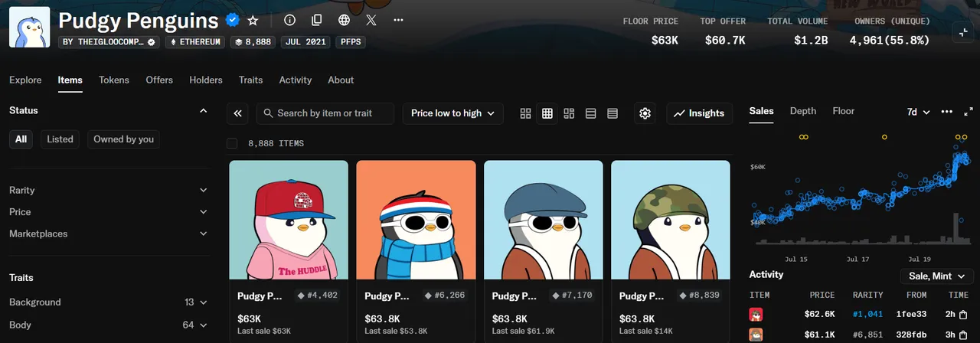The height and width of the screenshot is (343, 980).
Task: Click the JUL 2021 creation date badge
Action: tap(305, 41)
